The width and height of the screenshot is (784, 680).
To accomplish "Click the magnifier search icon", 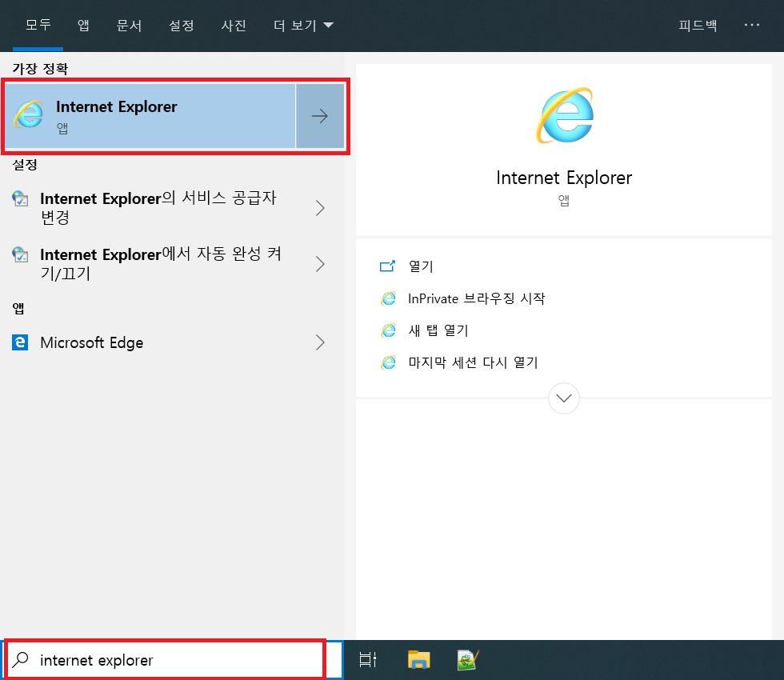I will tap(21, 660).
